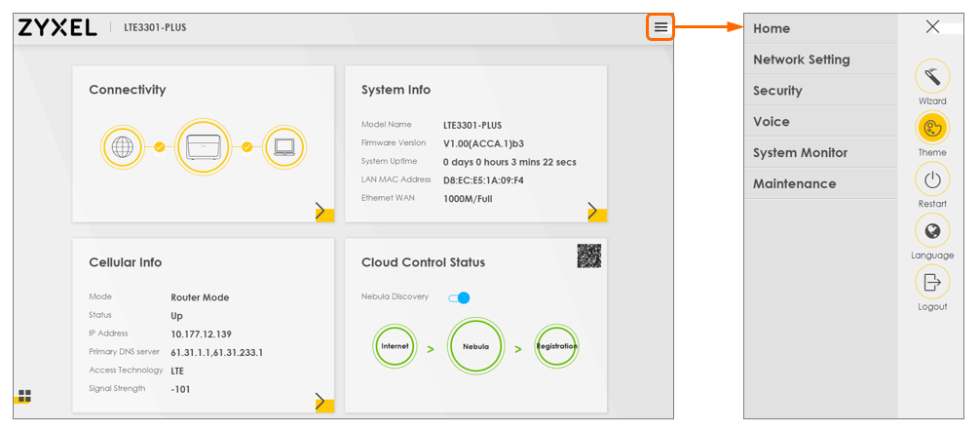Screen dimensions: 980x433
Task: Launch the Wizard icon
Action: click(932, 76)
